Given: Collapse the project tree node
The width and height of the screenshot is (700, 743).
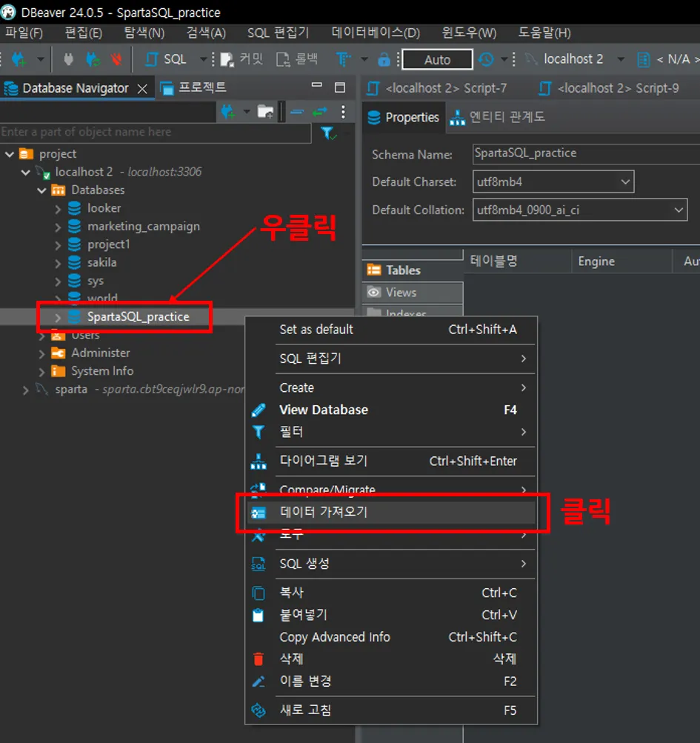Looking at the screenshot, I should click(x=10, y=154).
